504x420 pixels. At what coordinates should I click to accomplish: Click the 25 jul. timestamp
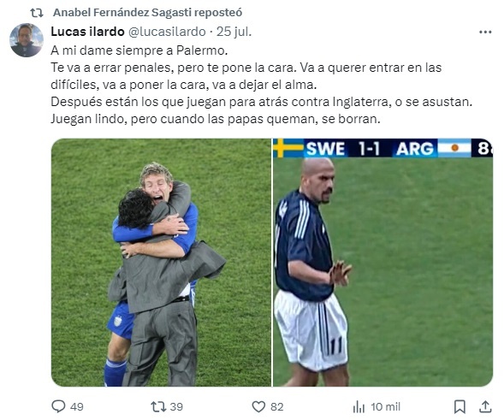234,32
